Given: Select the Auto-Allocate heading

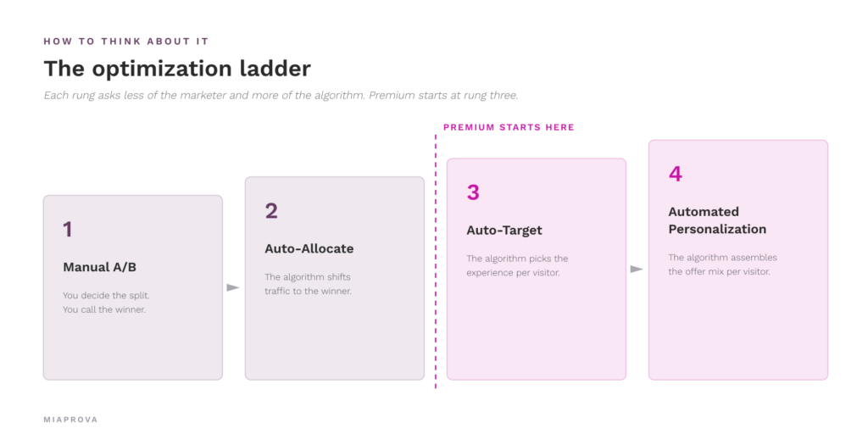Looking at the screenshot, I should [309, 249].
